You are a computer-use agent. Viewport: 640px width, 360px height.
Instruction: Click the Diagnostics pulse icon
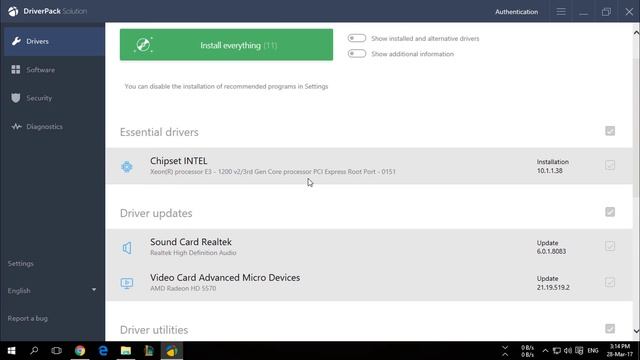click(16, 127)
